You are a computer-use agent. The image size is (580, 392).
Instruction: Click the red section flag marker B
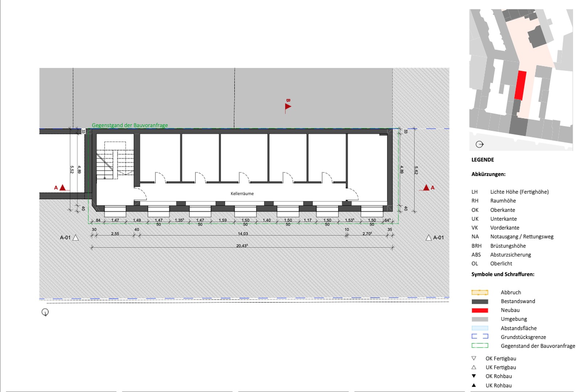tap(288, 106)
